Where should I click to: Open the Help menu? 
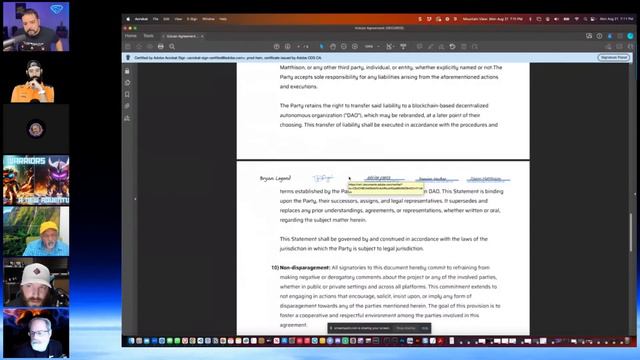pos(223,19)
